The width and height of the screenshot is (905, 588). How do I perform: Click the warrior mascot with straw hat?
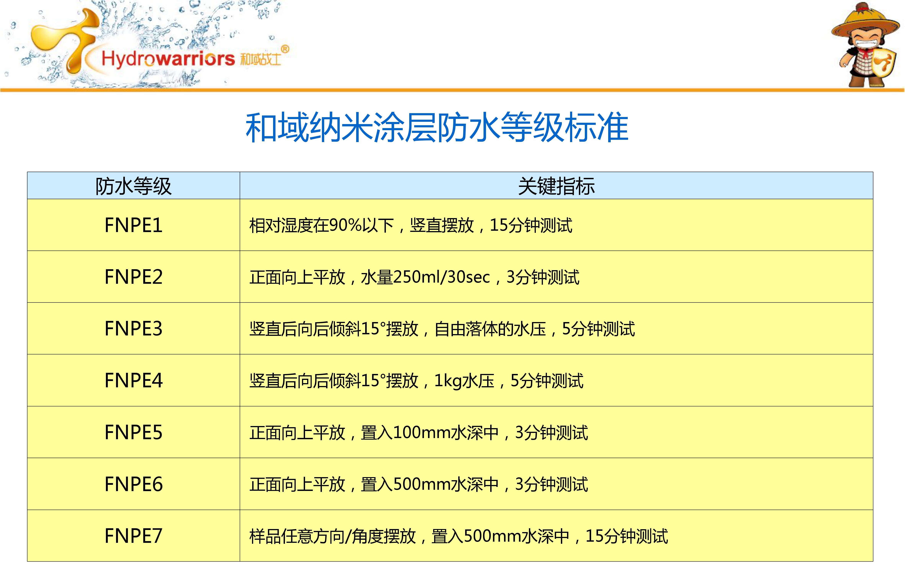(865, 45)
